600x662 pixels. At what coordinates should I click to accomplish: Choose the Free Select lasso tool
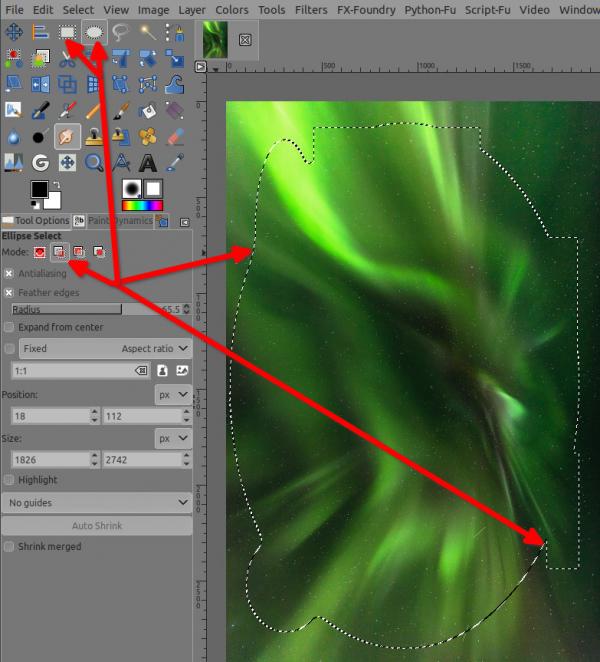[x=121, y=32]
